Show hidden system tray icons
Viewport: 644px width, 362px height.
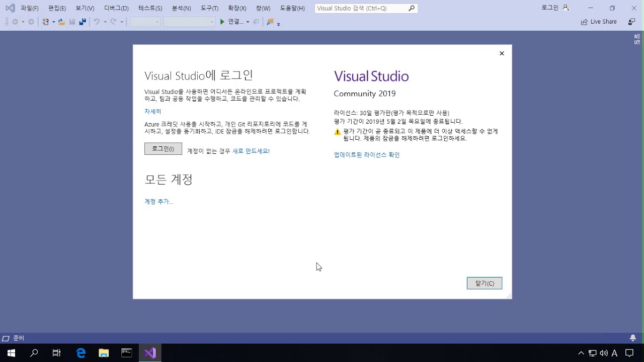pyautogui.click(x=581, y=353)
